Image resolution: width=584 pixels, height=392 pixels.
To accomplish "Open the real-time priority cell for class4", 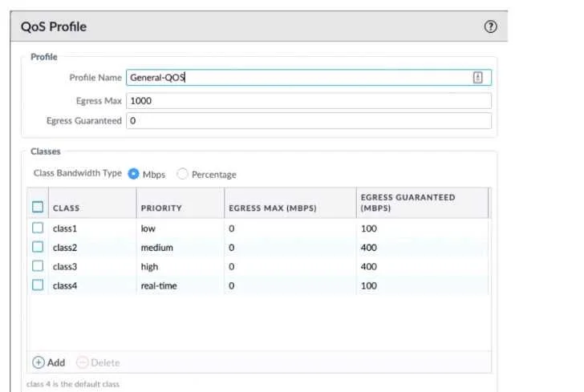I will (x=159, y=286).
